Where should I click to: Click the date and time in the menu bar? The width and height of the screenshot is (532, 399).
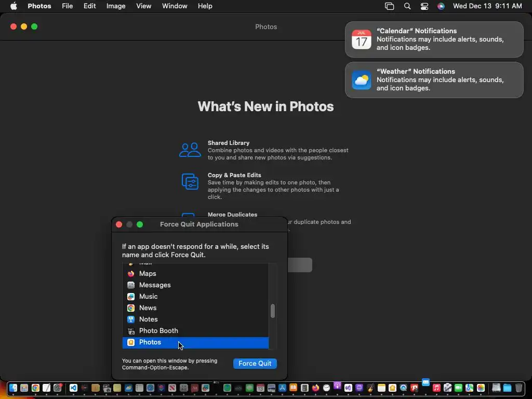(487, 6)
